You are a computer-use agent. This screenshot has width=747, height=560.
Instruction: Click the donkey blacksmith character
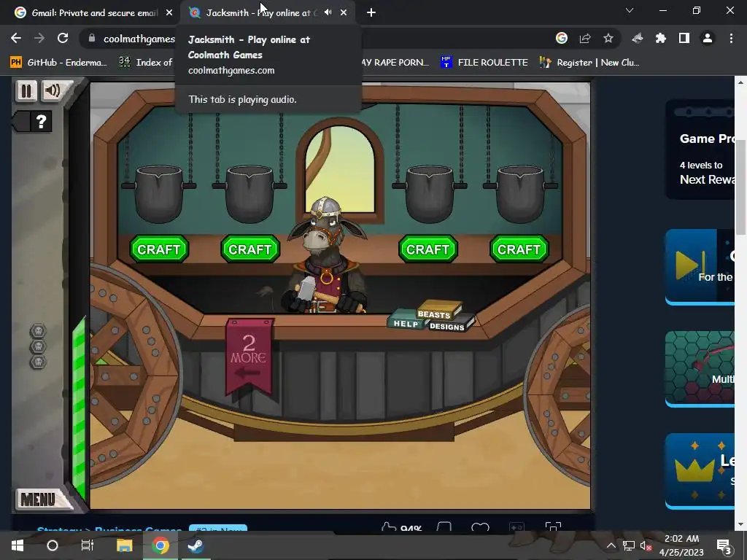coord(325,257)
